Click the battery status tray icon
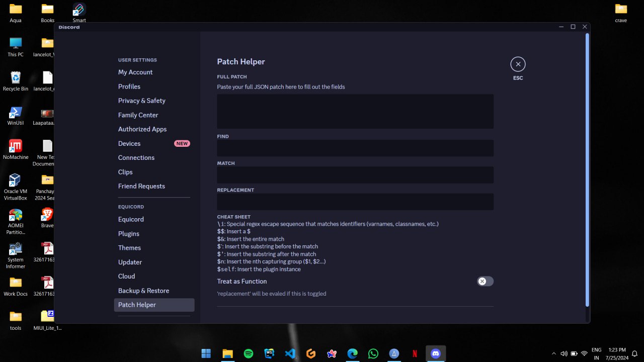644x362 pixels. [x=574, y=353]
